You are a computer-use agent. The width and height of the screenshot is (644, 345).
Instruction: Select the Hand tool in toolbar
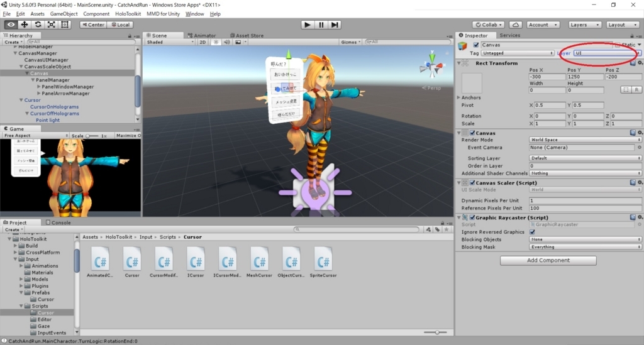click(x=11, y=25)
